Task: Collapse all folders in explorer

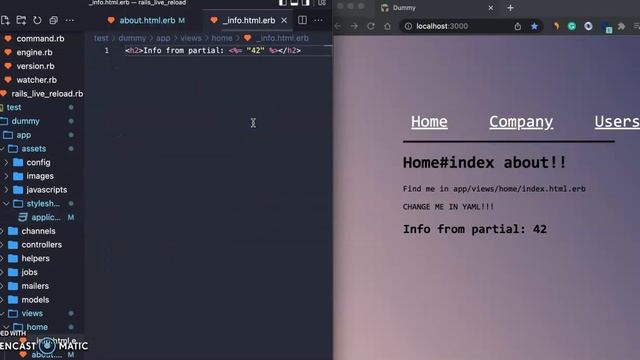Action: [x=53, y=20]
